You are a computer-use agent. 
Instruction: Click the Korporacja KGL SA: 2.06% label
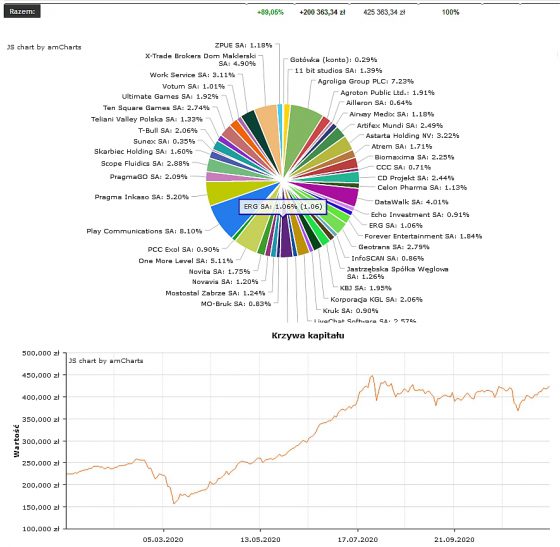[x=376, y=299]
